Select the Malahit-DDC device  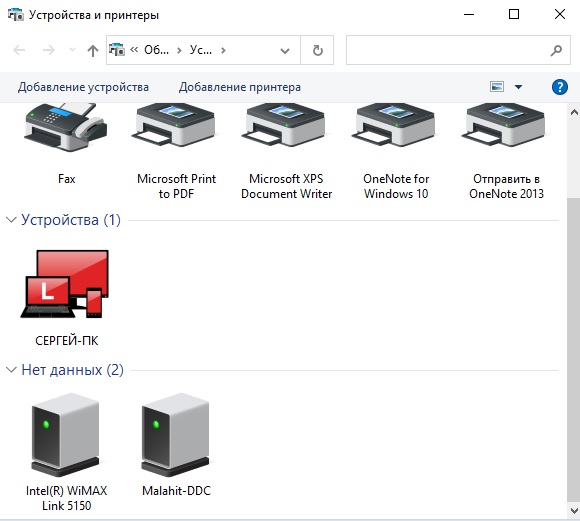[176, 445]
